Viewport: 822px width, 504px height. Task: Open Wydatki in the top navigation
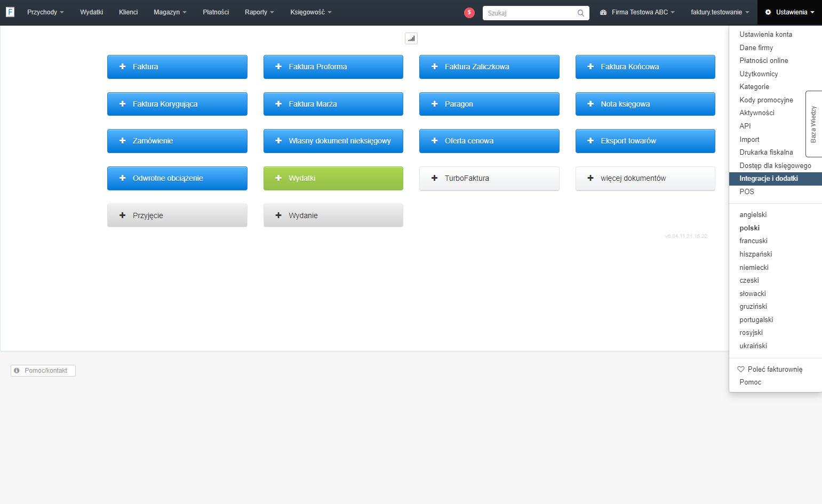pos(92,12)
